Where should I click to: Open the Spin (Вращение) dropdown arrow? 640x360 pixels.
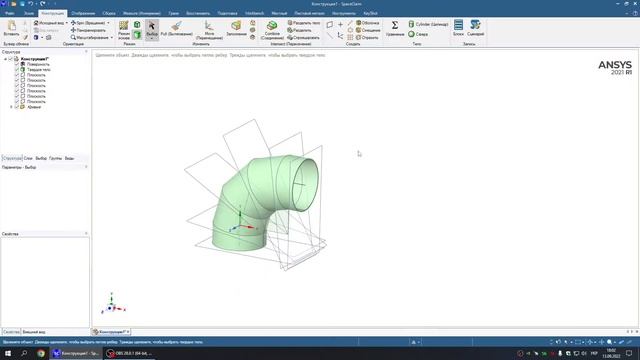pos(108,23)
